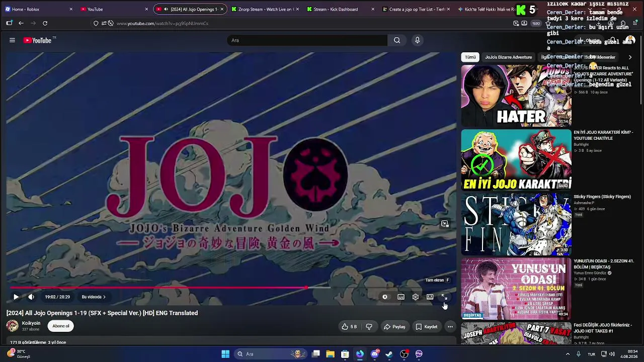Enter fullscreen mode on the video
Viewport: 644px width, 362px height.
pyautogui.click(x=444, y=297)
